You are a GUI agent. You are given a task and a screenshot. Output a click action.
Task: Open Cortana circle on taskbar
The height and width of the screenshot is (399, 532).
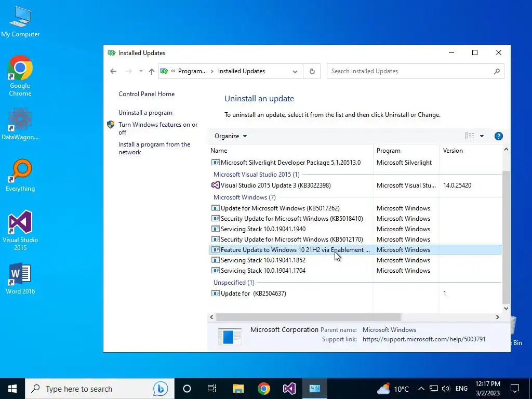[x=187, y=389]
